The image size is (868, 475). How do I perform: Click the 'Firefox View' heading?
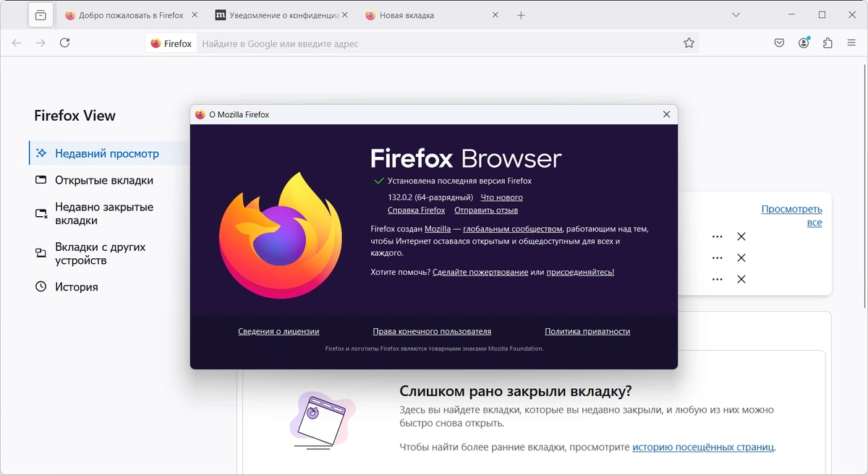(x=75, y=116)
